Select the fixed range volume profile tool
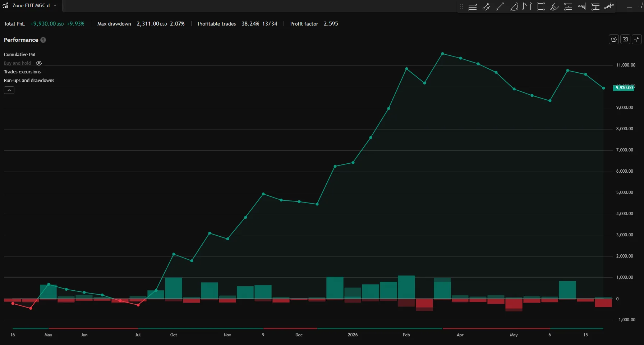The image size is (644, 345). click(527, 6)
